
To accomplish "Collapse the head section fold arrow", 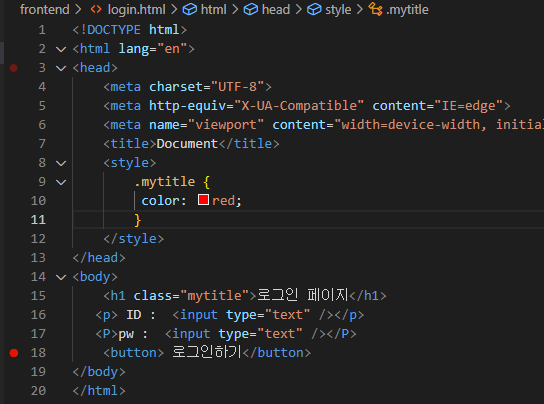I will (61, 68).
